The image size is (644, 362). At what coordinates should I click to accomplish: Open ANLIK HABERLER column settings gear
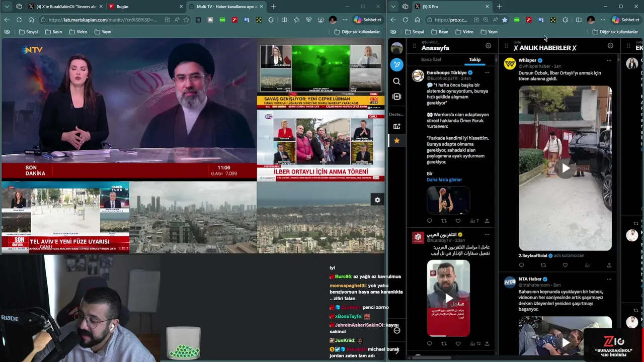pos(610,46)
